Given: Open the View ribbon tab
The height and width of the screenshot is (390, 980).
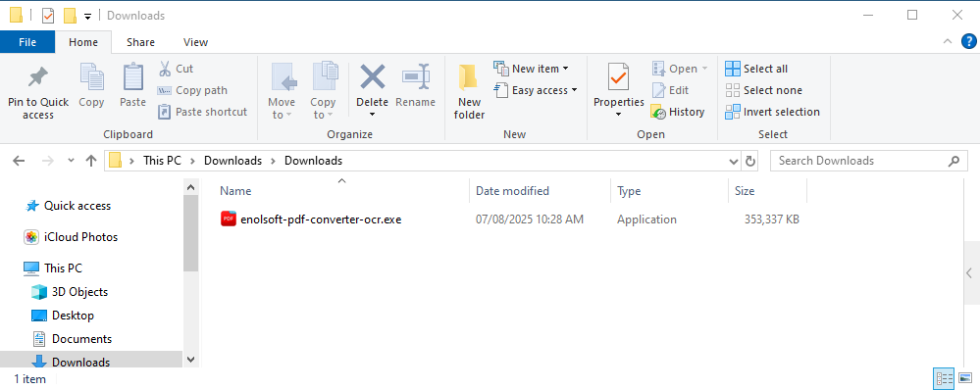Looking at the screenshot, I should [195, 42].
